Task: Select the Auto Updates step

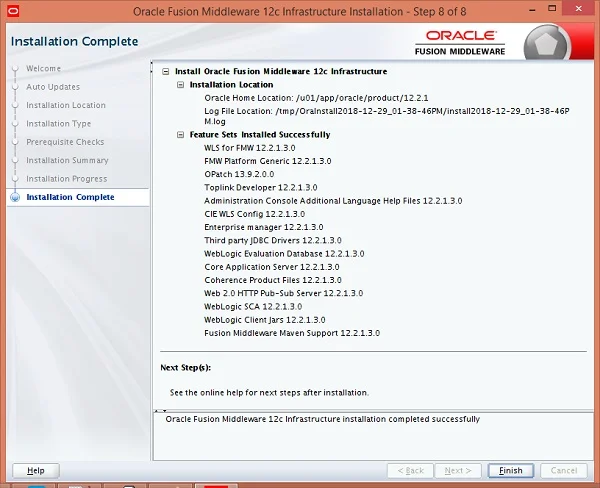Action: point(53,87)
